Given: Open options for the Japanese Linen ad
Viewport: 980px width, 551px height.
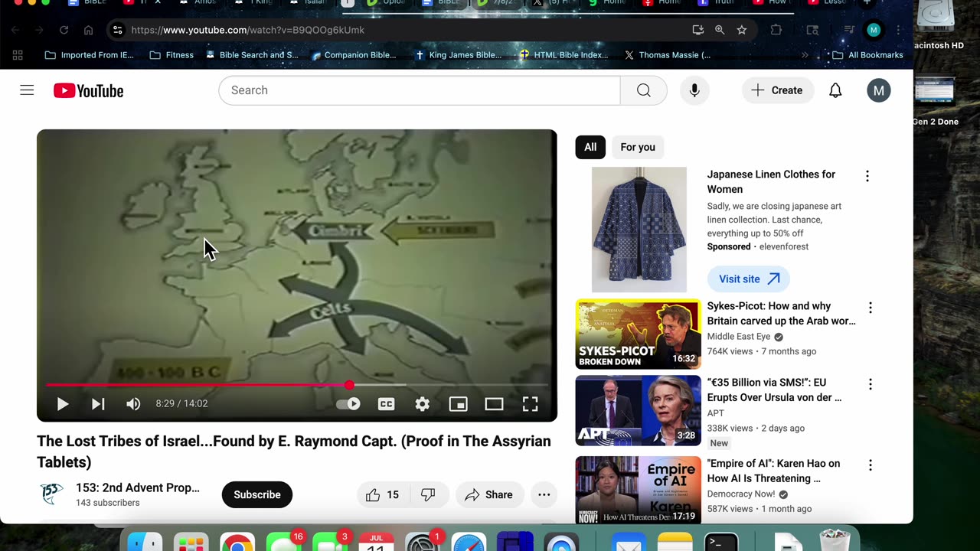Looking at the screenshot, I should 867,176.
